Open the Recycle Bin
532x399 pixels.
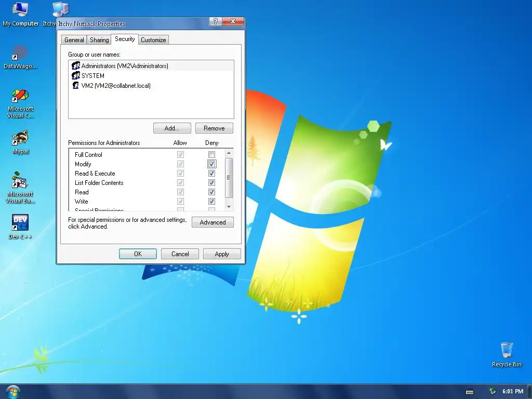click(x=507, y=354)
